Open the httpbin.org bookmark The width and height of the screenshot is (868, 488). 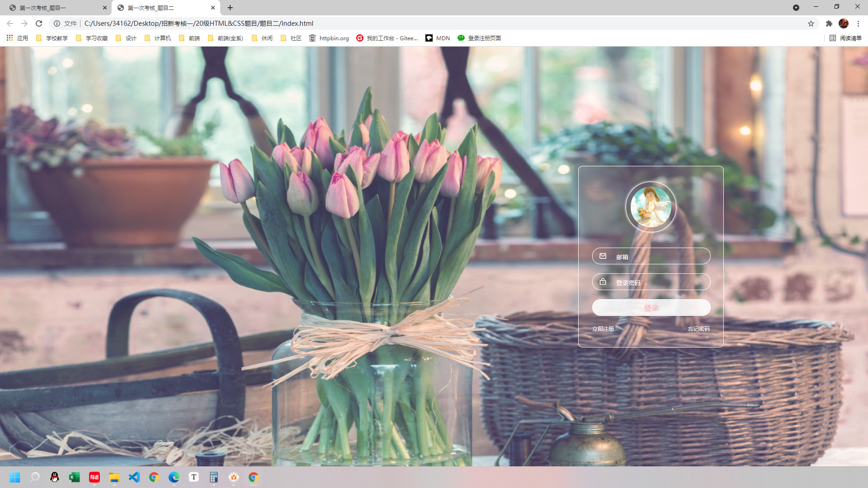pos(329,38)
